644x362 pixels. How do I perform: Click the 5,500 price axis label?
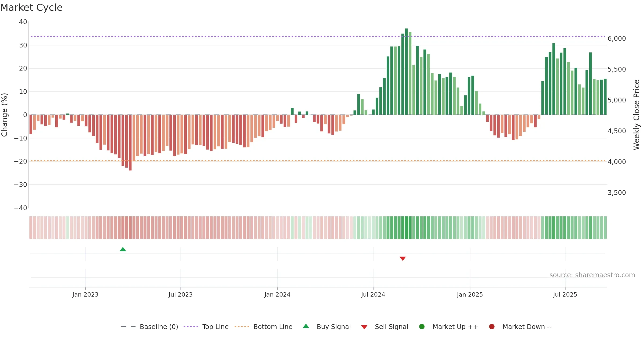click(x=617, y=69)
